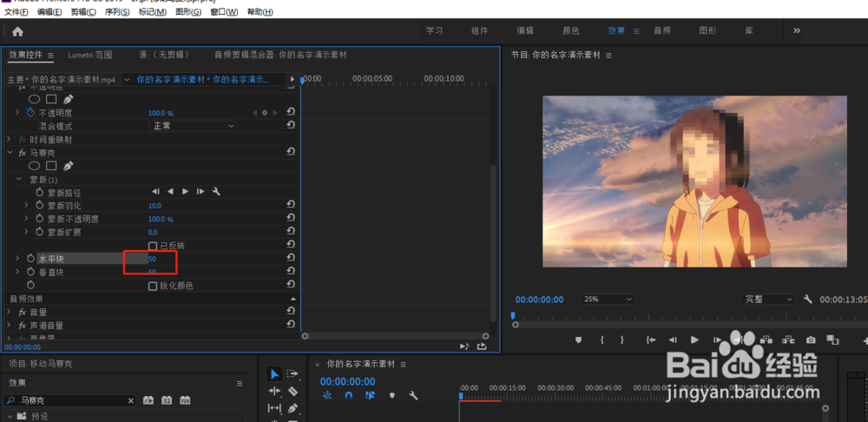Filter effects by Accelerated Effects badge

[x=148, y=400]
